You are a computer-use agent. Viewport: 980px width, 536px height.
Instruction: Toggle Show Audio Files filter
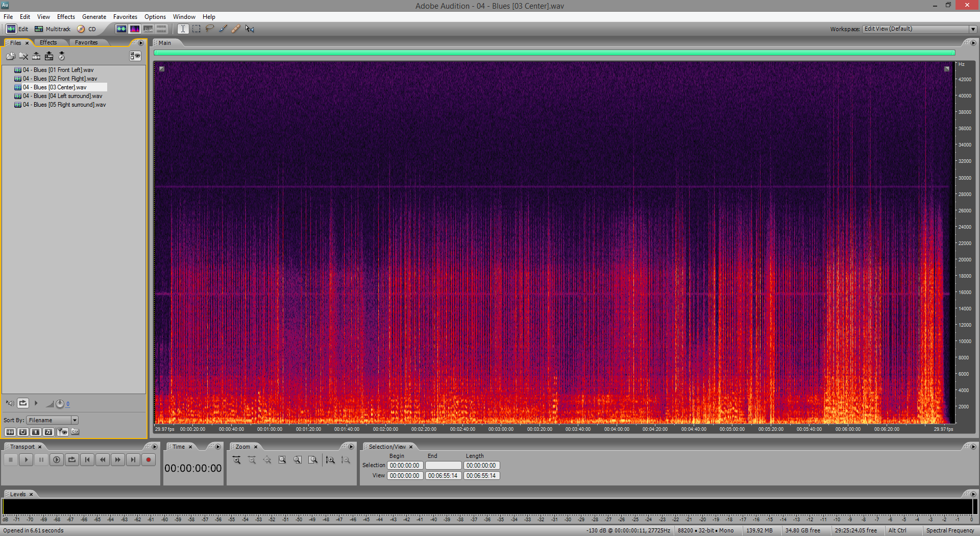(x=10, y=432)
